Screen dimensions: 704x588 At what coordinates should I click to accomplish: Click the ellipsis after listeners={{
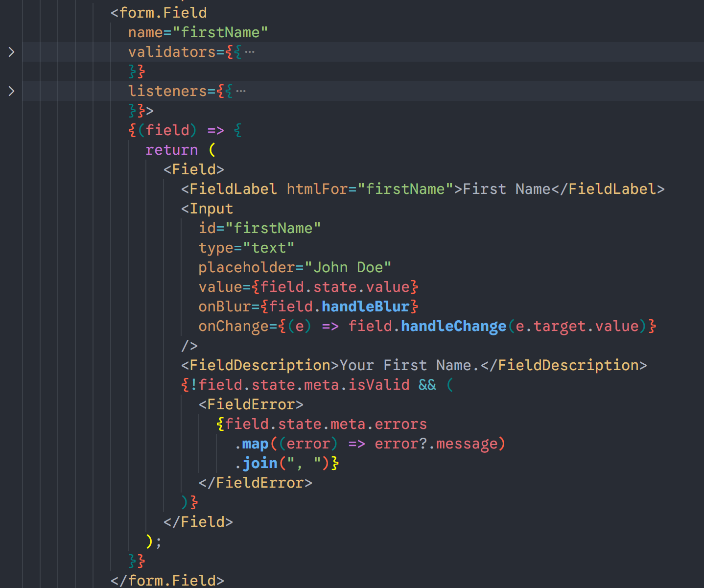(x=241, y=91)
